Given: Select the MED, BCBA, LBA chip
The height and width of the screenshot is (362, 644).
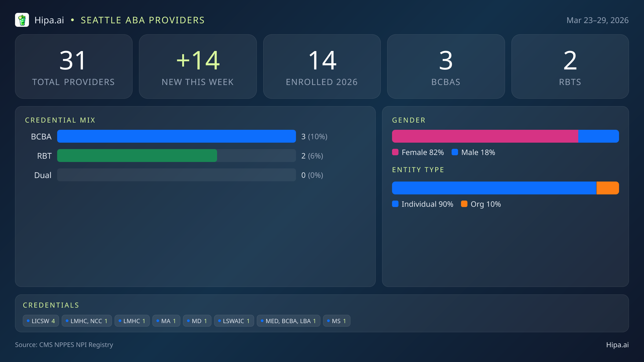Looking at the screenshot, I should pos(288,321).
